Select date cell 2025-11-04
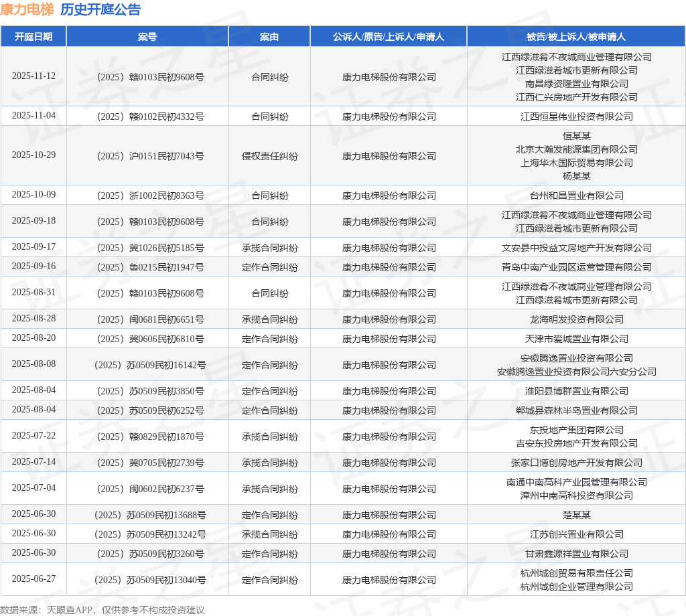686x616 pixels. click(x=33, y=115)
